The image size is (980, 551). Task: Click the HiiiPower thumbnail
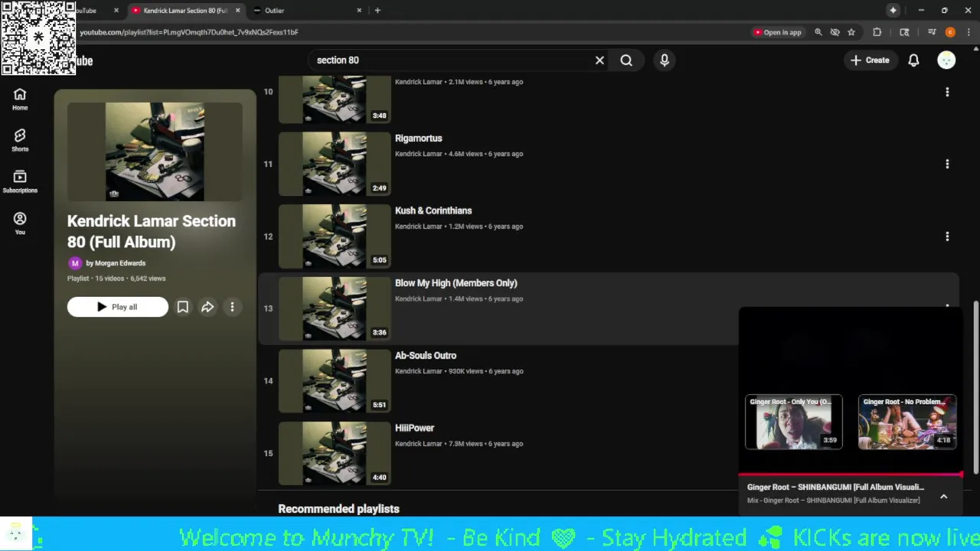[335, 453]
